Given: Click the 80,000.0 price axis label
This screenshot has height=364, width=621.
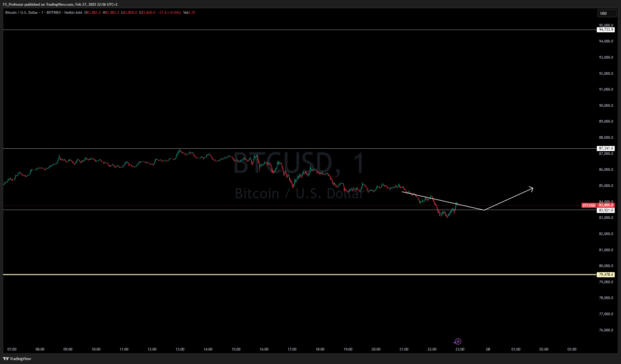Looking at the screenshot, I should (606, 266).
